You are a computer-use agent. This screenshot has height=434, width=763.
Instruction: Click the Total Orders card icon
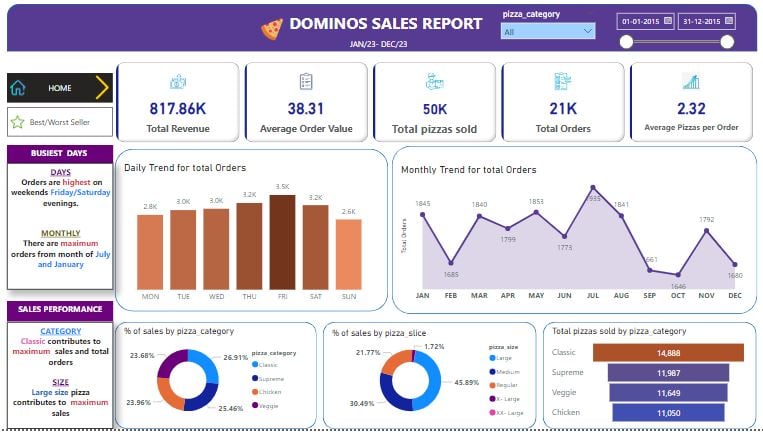tap(563, 82)
